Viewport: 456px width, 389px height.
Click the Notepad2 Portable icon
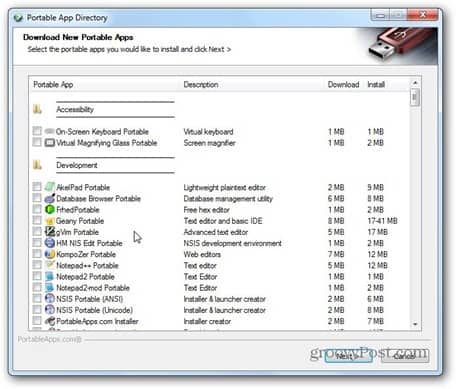(49, 276)
